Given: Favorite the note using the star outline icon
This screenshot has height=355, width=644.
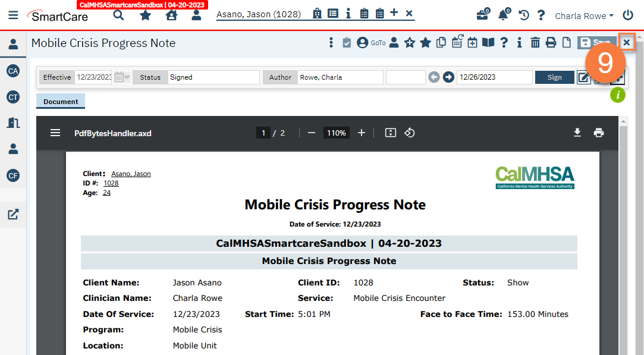Looking at the screenshot, I should pyautogui.click(x=410, y=42).
